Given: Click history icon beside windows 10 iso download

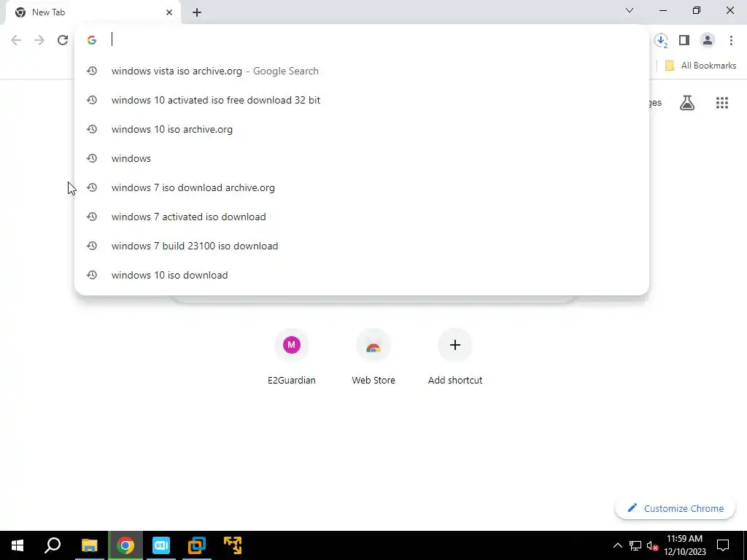Looking at the screenshot, I should click(x=92, y=275).
